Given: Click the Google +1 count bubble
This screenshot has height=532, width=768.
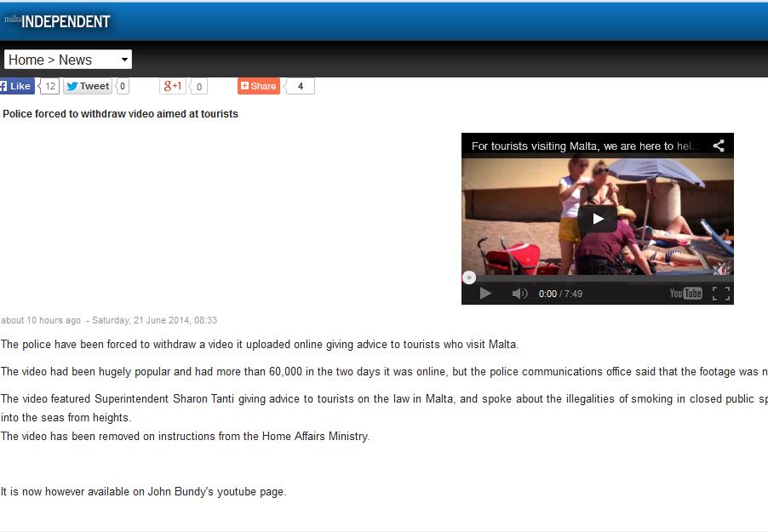Looking at the screenshot, I should coord(198,86).
